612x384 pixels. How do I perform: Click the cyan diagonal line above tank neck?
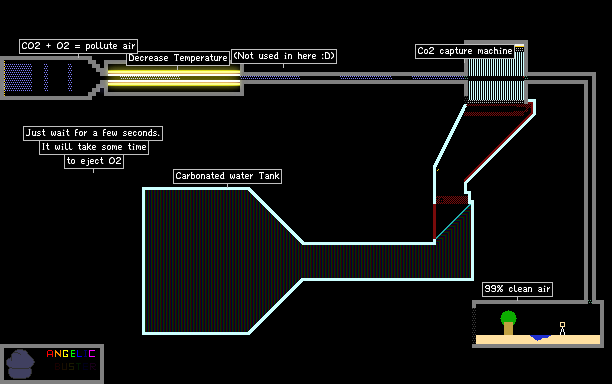tap(453, 221)
